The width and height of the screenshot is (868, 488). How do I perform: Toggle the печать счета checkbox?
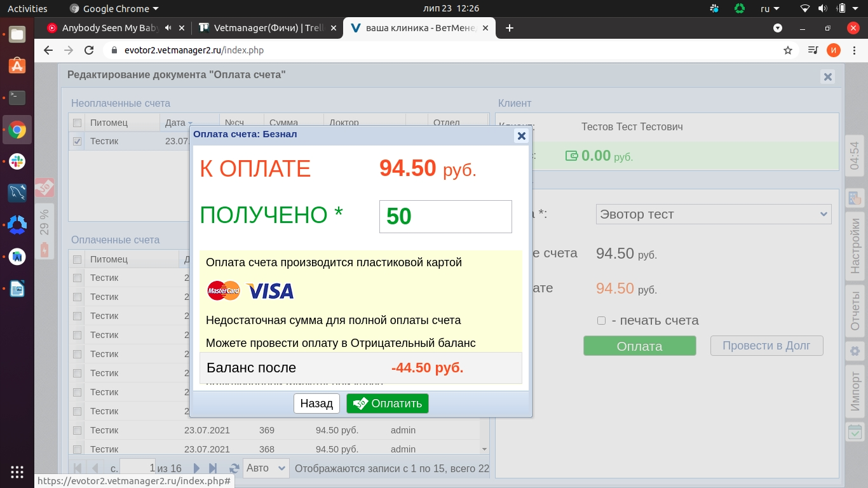click(601, 321)
